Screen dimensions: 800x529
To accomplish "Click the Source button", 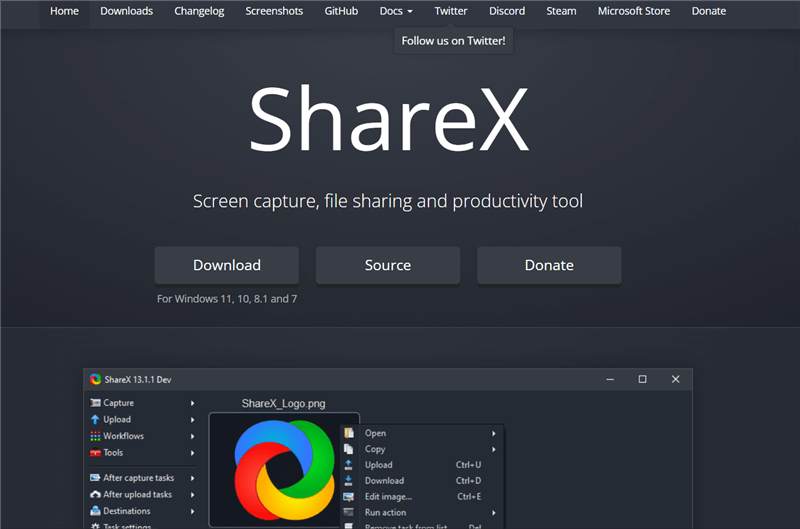I will 388,265.
